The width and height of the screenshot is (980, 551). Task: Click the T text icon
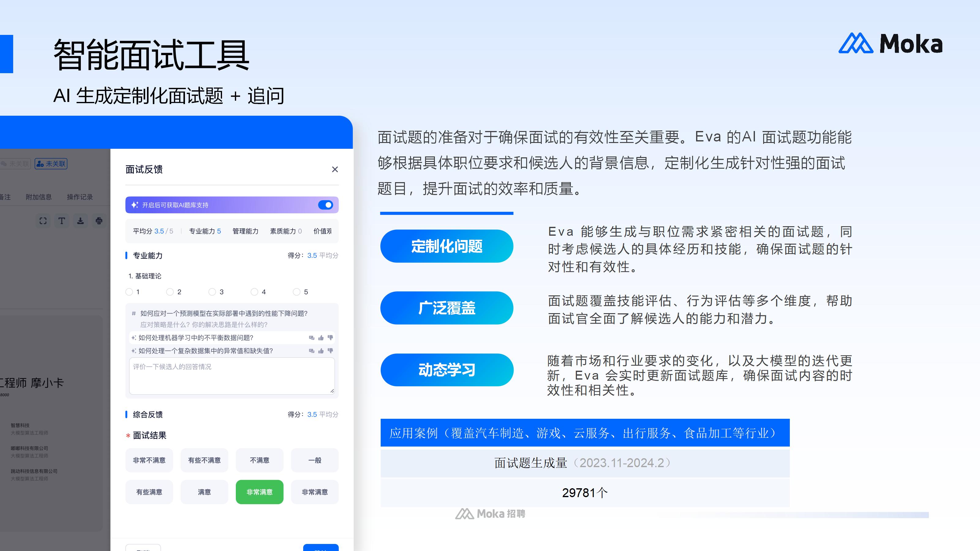[x=62, y=220]
